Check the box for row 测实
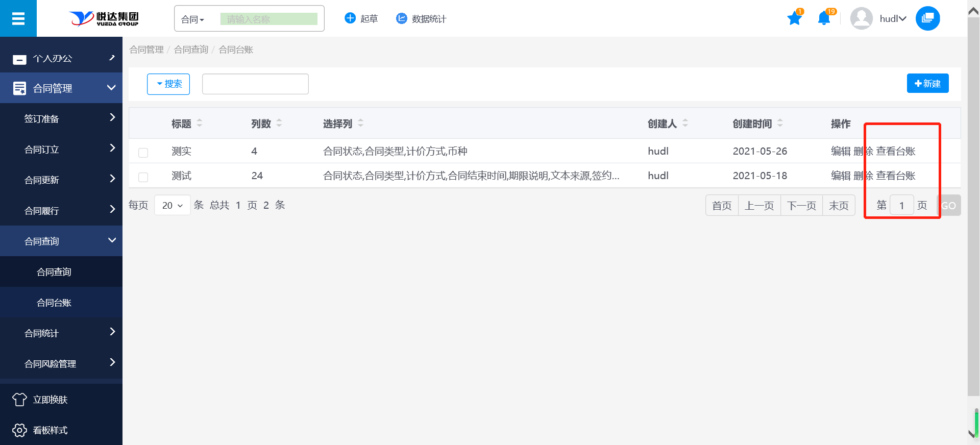Image resolution: width=980 pixels, height=445 pixels. point(143,153)
